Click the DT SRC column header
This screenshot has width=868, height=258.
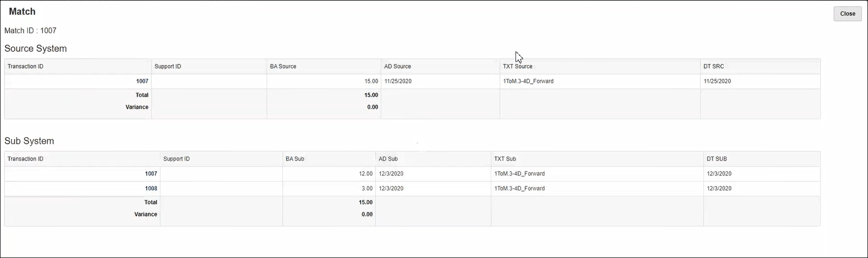point(714,67)
